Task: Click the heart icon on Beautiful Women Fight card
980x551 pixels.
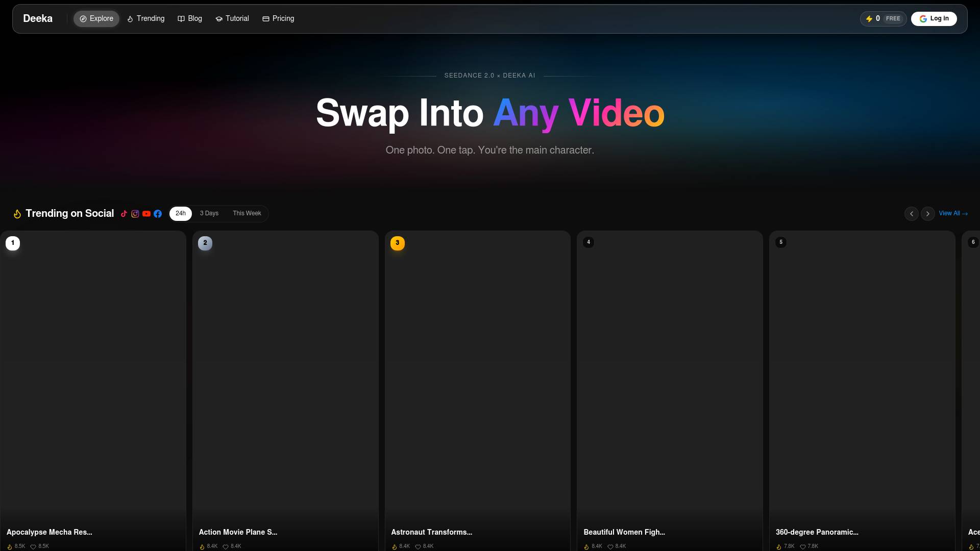Action: 610,546
